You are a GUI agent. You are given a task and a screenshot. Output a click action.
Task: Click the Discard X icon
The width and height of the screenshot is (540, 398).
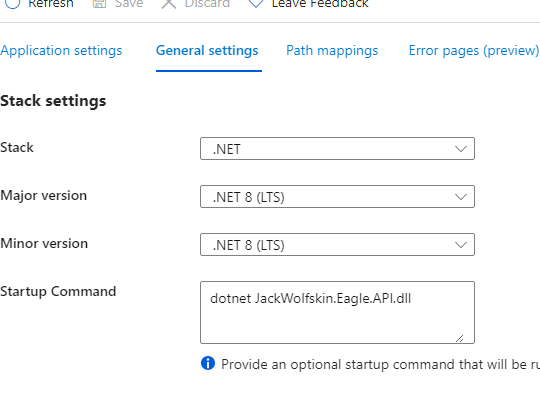pos(169,3)
